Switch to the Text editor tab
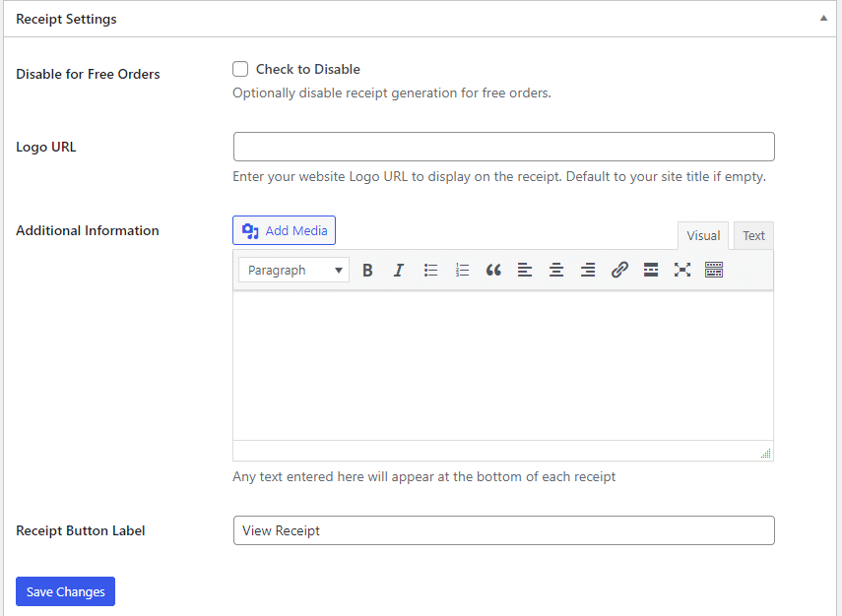 pos(753,236)
